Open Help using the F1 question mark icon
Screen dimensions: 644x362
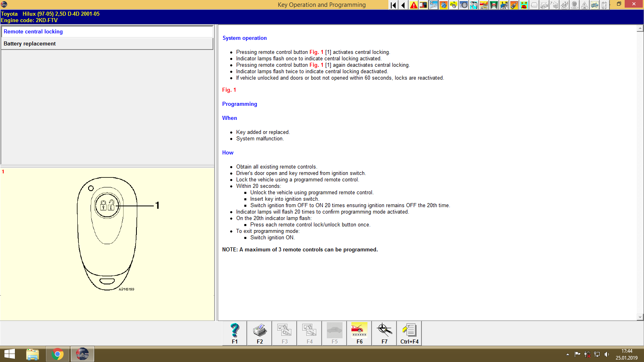[234, 333]
